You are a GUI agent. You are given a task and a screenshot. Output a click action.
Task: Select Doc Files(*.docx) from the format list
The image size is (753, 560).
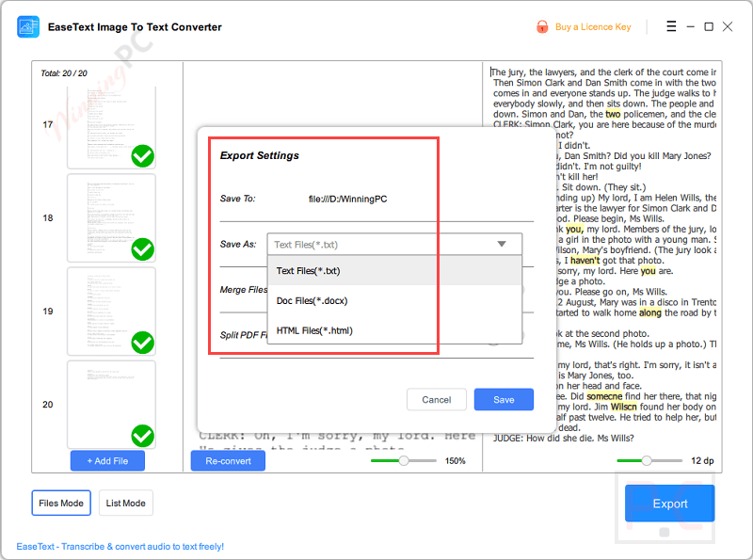(x=311, y=300)
